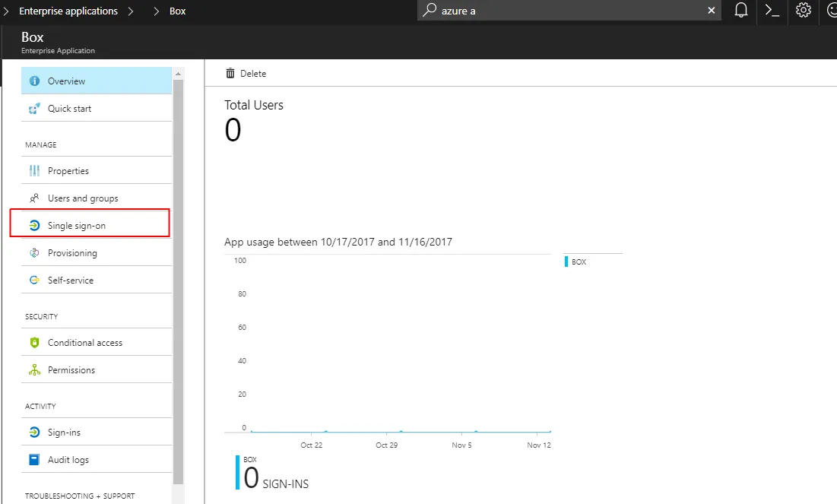Viewport: 837px width, 504px height.
Task: Open portal settings gear
Action: click(803, 10)
